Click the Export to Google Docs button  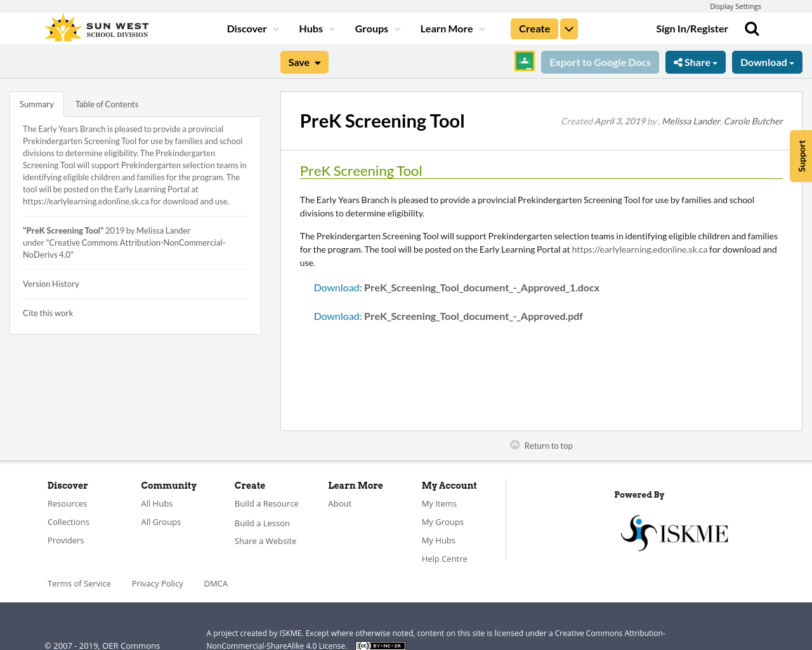[x=599, y=62]
